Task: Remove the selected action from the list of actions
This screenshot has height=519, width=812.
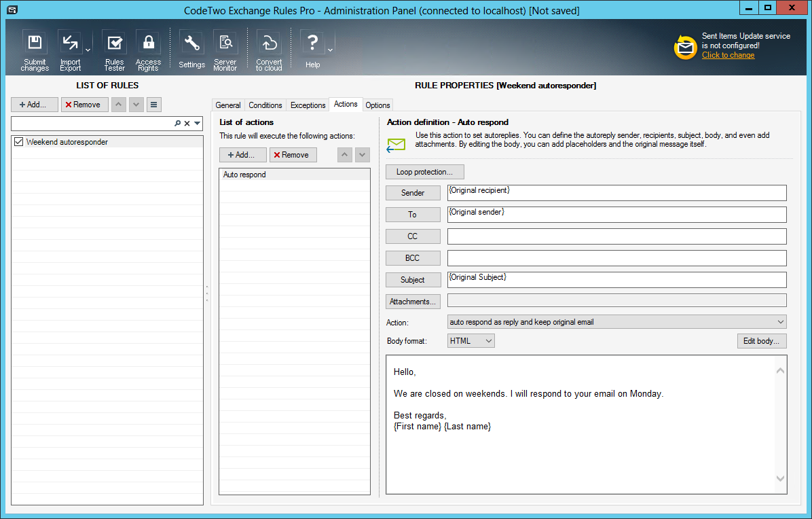Action: (293, 155)
